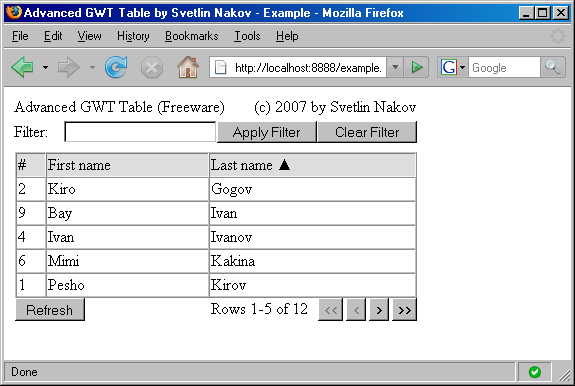Click the page icon in address bar

[220, 67]
